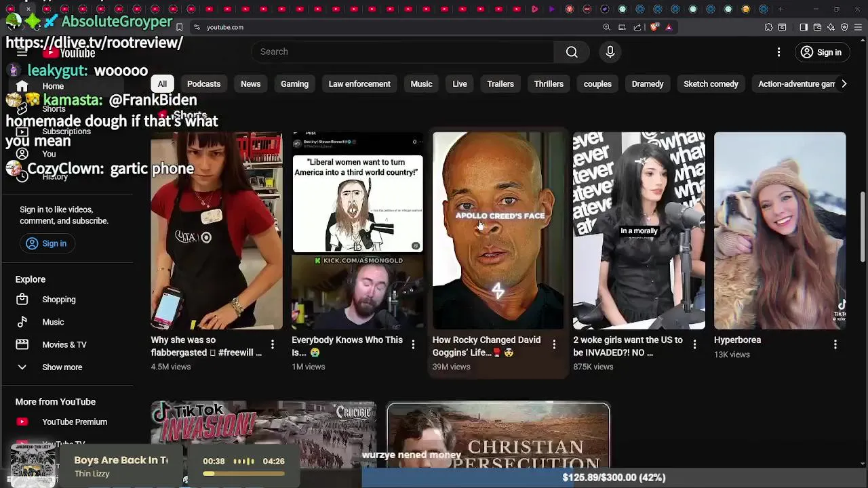Select the Podcasts filter chip

tap(203, 84)
